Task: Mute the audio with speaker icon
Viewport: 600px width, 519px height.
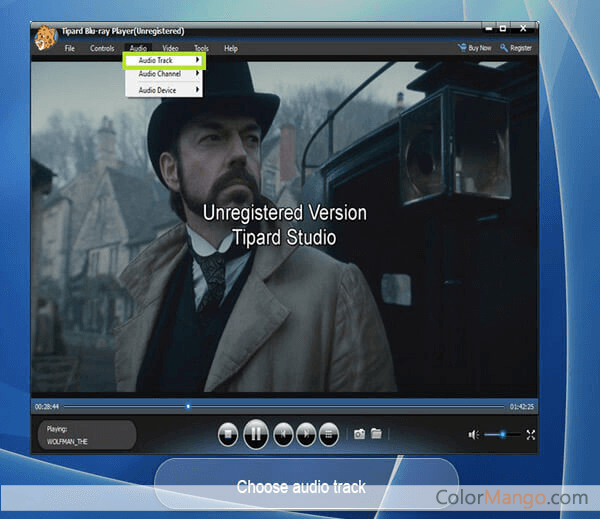Action: coord(473,434)
